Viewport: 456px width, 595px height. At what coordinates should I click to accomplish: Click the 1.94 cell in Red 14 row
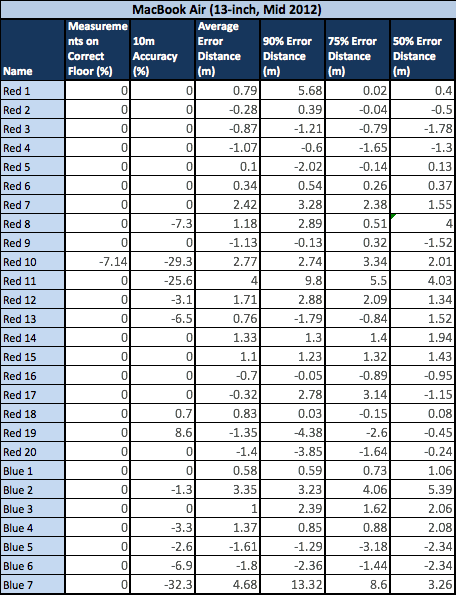coord(423,337)
